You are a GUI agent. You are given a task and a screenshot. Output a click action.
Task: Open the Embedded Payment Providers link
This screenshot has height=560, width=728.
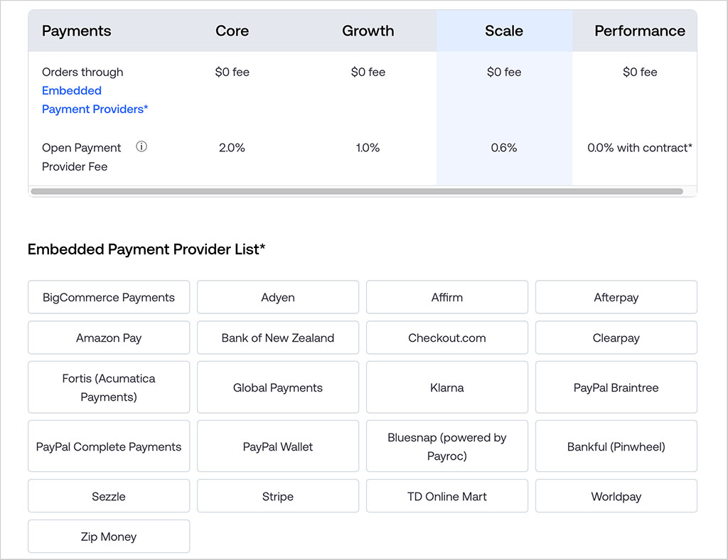95,99
